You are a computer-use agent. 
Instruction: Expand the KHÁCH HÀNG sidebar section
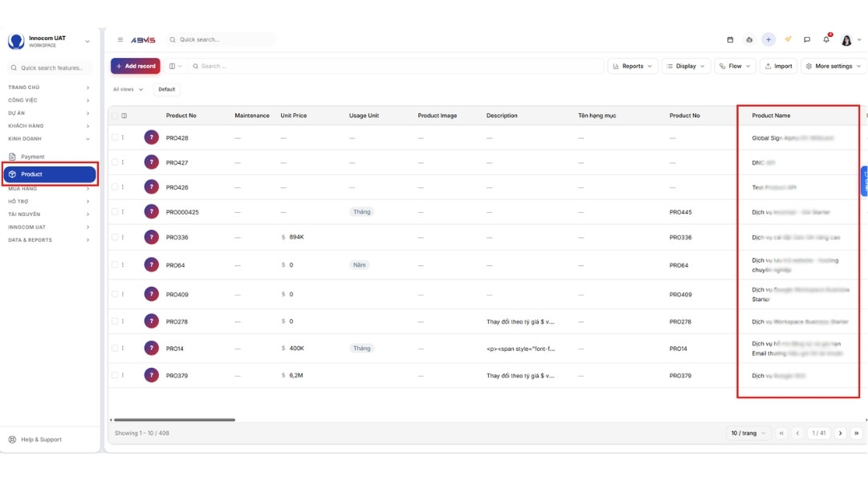[x=49, y=126]
